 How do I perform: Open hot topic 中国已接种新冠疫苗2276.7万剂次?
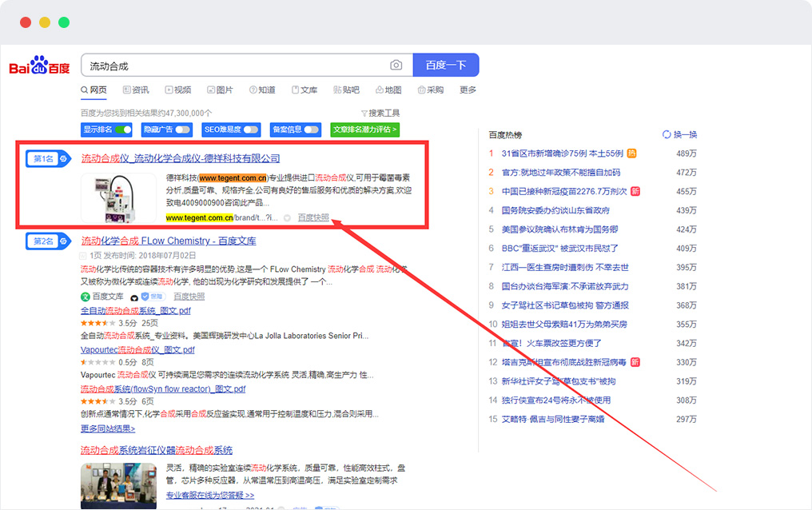tap(564, 192)
